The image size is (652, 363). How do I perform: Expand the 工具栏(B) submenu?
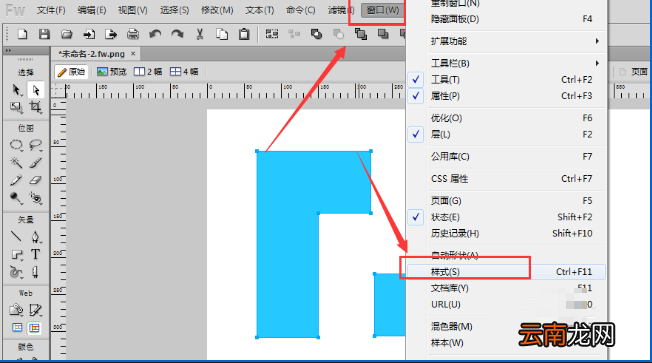[x=506, y=63]
